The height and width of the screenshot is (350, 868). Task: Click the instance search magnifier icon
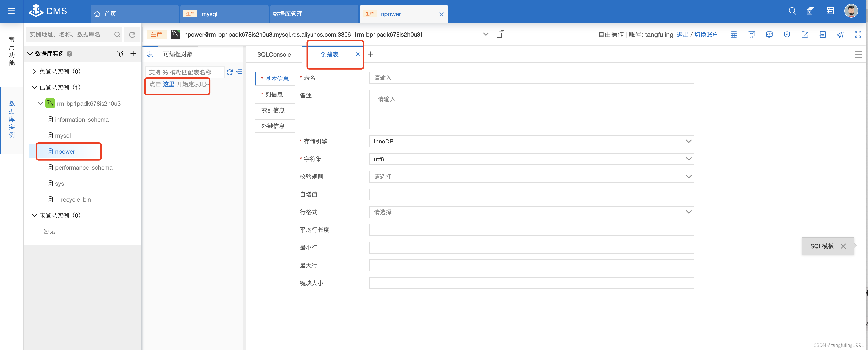coord(117,35)
